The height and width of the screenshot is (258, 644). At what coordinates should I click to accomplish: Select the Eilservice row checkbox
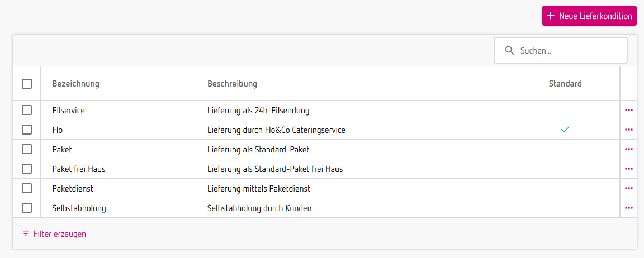point(27,111)
